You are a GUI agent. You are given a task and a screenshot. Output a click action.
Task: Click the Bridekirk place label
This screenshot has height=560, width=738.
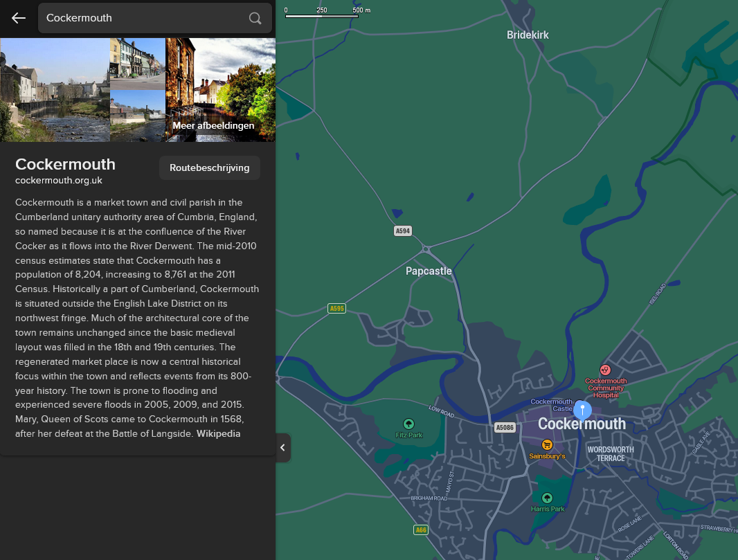point(528,35)
